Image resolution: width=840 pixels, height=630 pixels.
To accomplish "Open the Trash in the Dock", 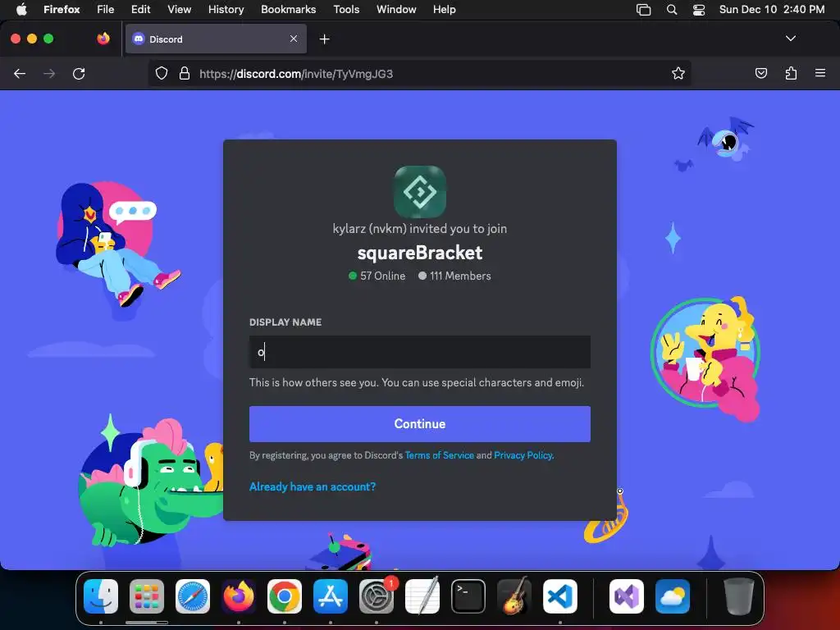I will point(739,596).
